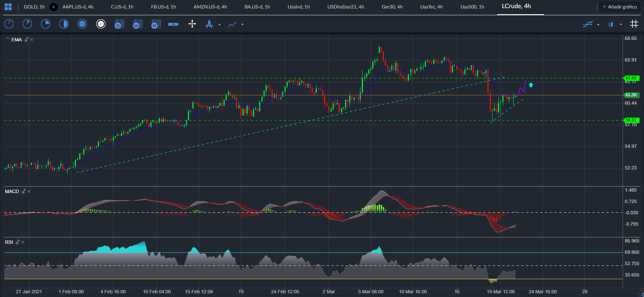Select the 1h timeframe icon
Viewport: 644px width, 297px height.
pyautogui.click(x=82, y=24)
